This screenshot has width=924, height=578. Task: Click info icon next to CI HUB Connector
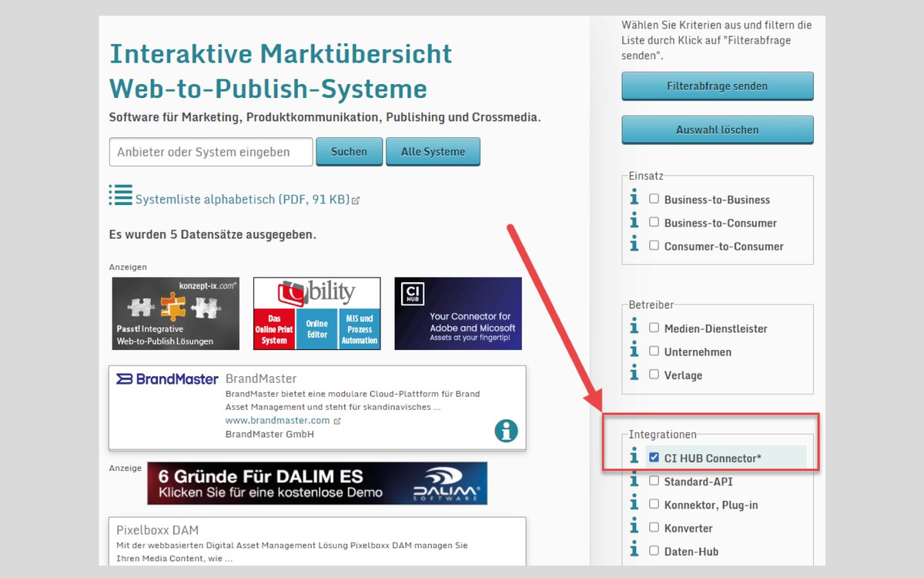[x=634, y=456]
